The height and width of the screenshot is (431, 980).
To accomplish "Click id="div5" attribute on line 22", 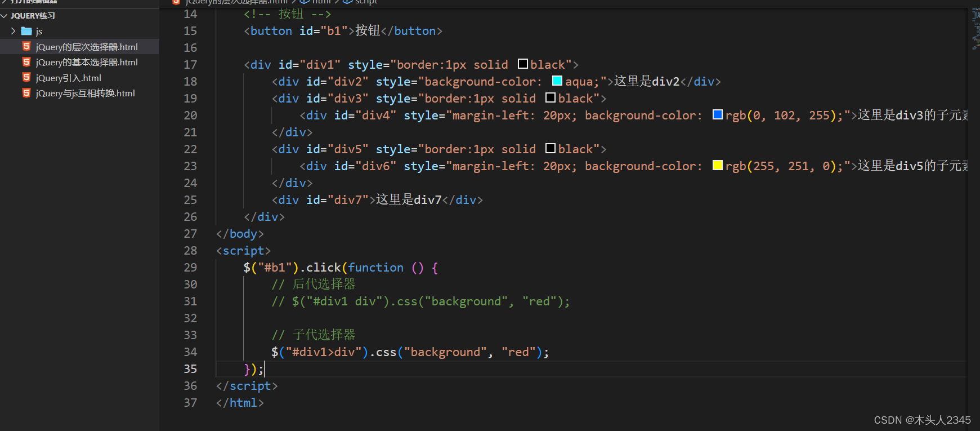I will pyautogui.click(x=338, y=149).
